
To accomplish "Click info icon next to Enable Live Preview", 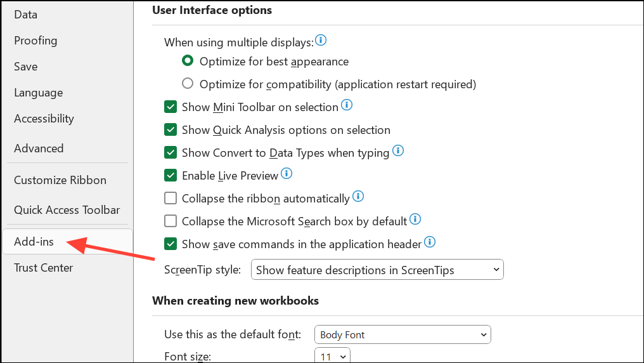I will 287,173.
